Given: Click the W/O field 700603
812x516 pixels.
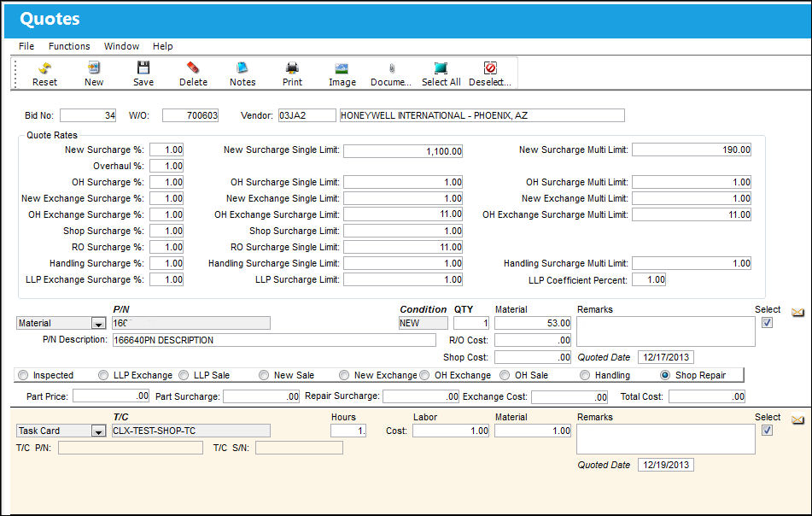Looking at the screenshot, I should [x=190, y=115].
